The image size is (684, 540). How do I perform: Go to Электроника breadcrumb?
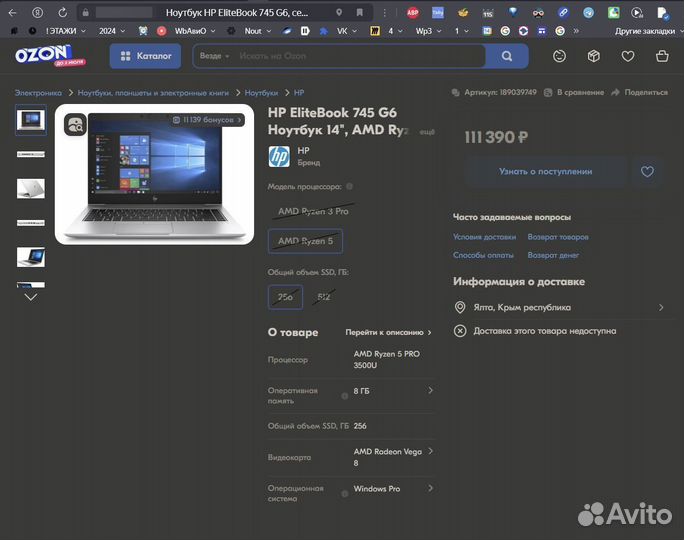pos(38,92)
